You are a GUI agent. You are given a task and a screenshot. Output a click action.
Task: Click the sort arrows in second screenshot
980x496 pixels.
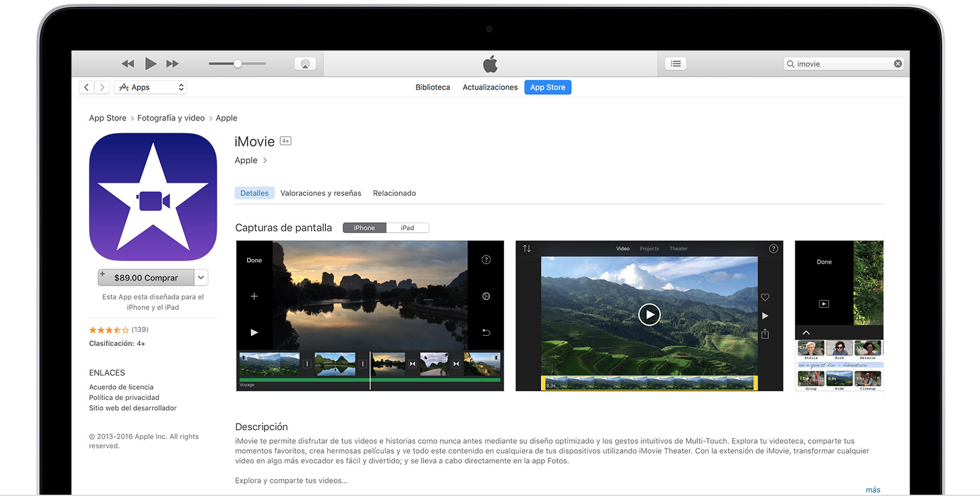pyautogui.click(x=527, y=249)
